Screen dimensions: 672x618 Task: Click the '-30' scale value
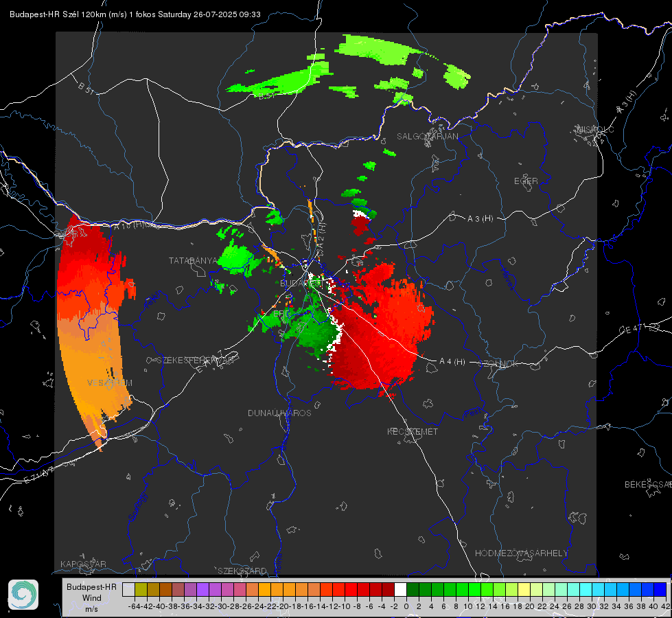pyautogui.click(x=221, y=606)
